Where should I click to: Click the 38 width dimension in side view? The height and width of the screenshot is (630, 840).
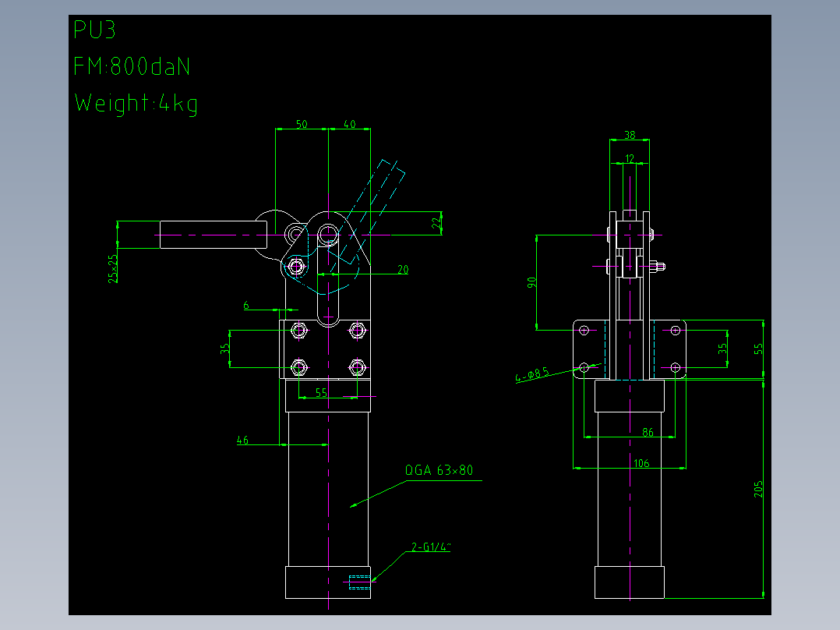click(630, 135)
